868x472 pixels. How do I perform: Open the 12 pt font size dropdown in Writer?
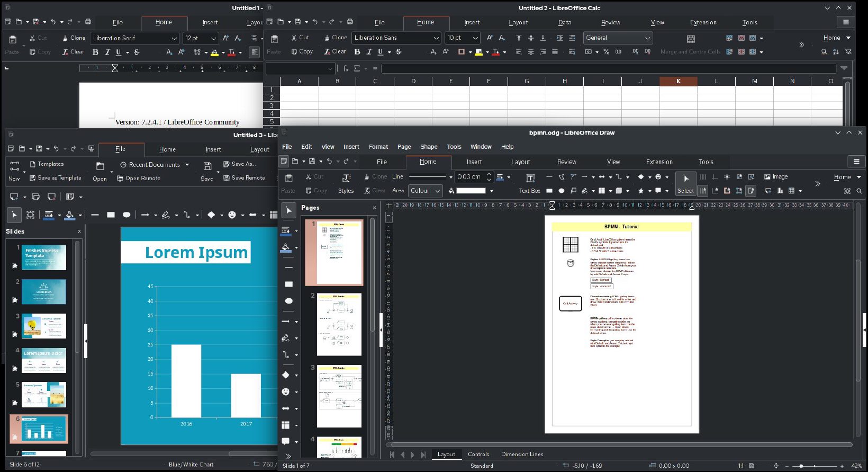(x=213, y=38)
